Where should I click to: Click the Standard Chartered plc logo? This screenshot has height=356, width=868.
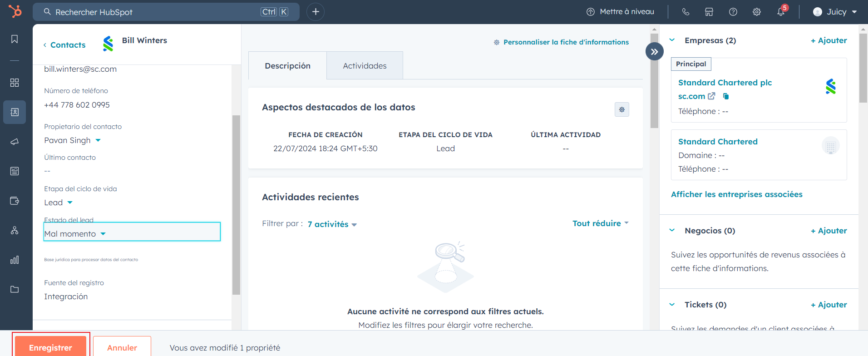pos(831,86)
